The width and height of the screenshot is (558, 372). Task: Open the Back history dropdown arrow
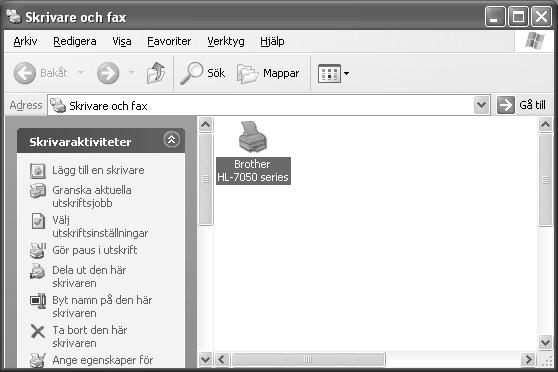[x=81, y=73]
